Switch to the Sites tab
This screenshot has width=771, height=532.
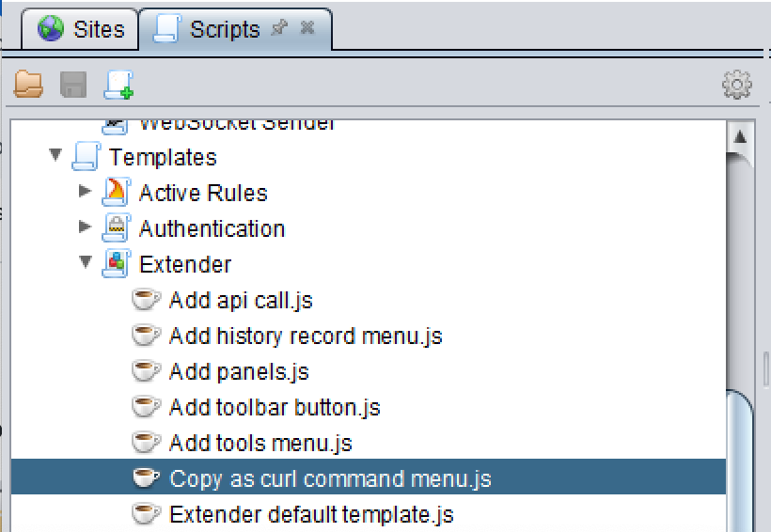click(80, 28)
